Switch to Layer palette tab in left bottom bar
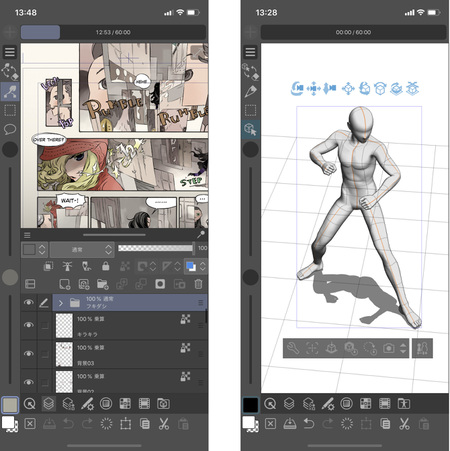450x451 pixels. (x=49, y=404)
